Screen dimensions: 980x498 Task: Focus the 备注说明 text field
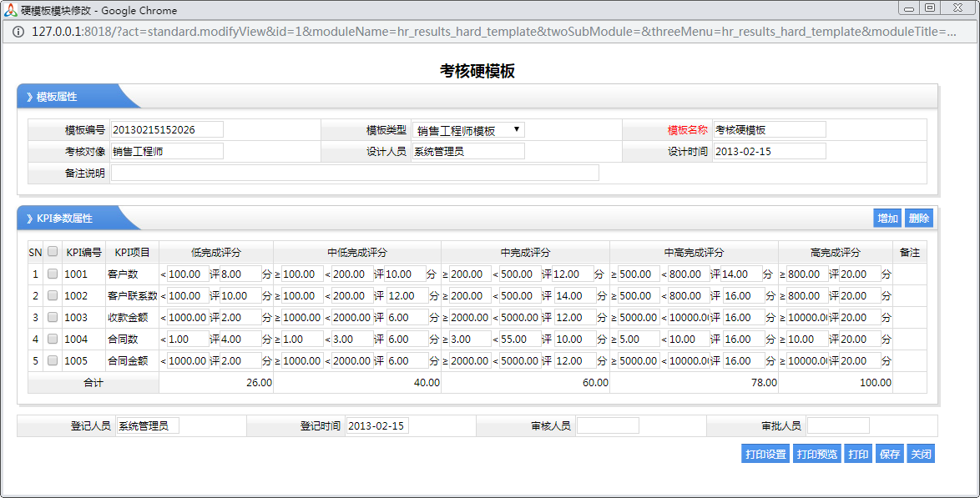tap(355, 173)
